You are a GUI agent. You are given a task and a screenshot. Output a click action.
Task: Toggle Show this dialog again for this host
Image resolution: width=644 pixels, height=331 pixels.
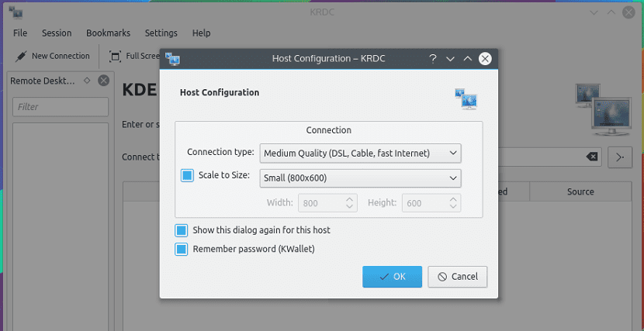[x=181, y=230]
